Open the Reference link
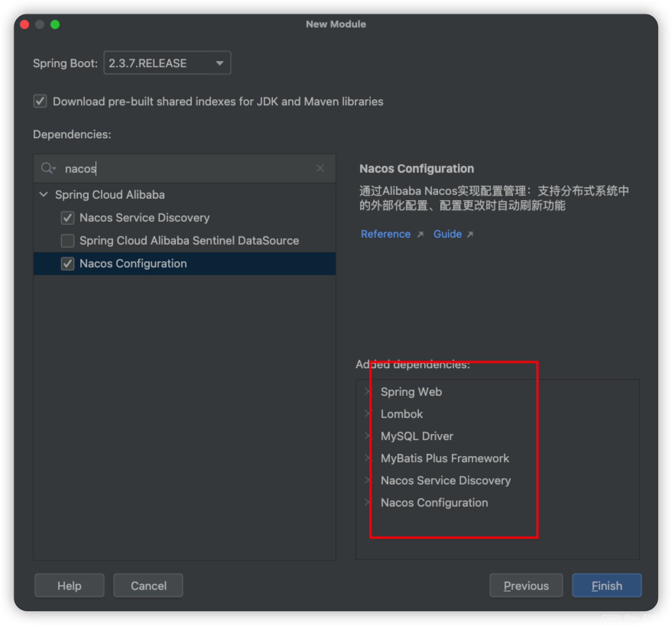 pos(386,234)
